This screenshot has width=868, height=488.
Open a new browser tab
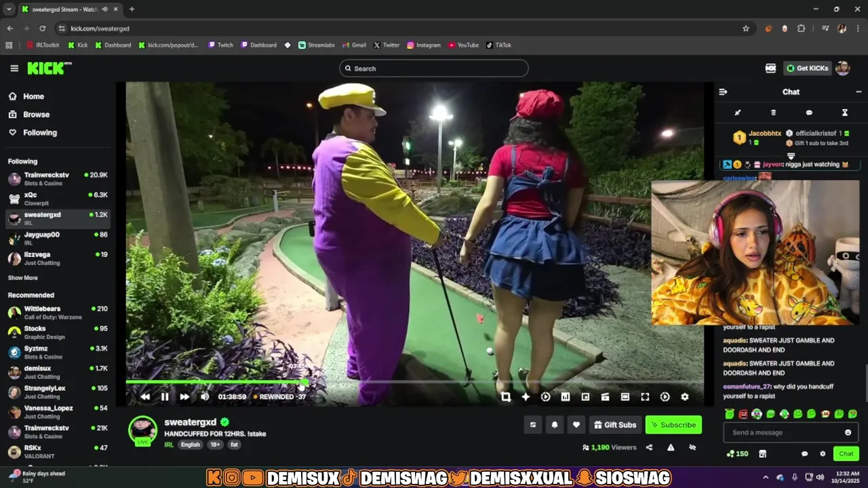pyautogui.click(x=132, y=9)
